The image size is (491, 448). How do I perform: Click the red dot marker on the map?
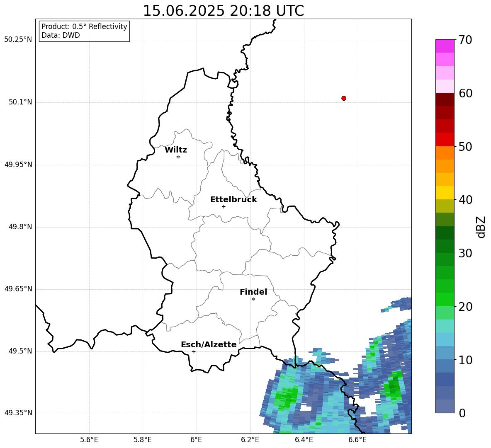click(x=344, y=98)
